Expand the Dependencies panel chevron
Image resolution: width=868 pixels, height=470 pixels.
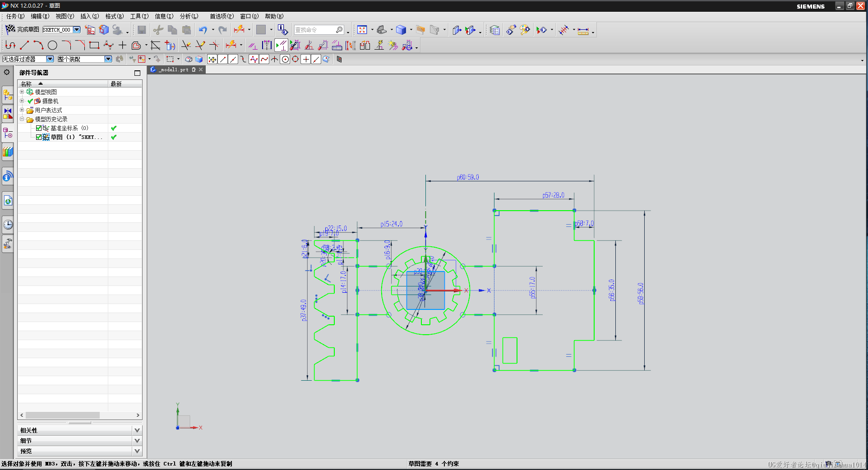point(137,430)
